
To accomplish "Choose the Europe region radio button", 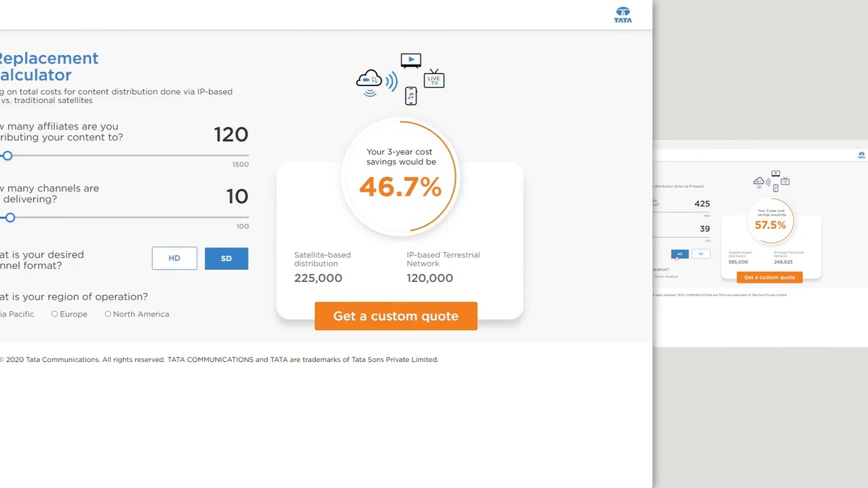I will pyautogui.click(x=54, y=314).
